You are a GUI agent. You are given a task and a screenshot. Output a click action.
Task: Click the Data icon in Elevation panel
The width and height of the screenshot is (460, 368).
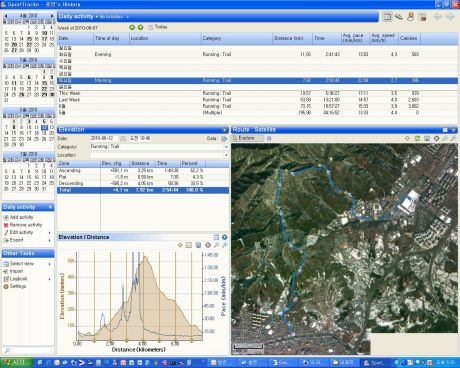[x=224, y=138]
